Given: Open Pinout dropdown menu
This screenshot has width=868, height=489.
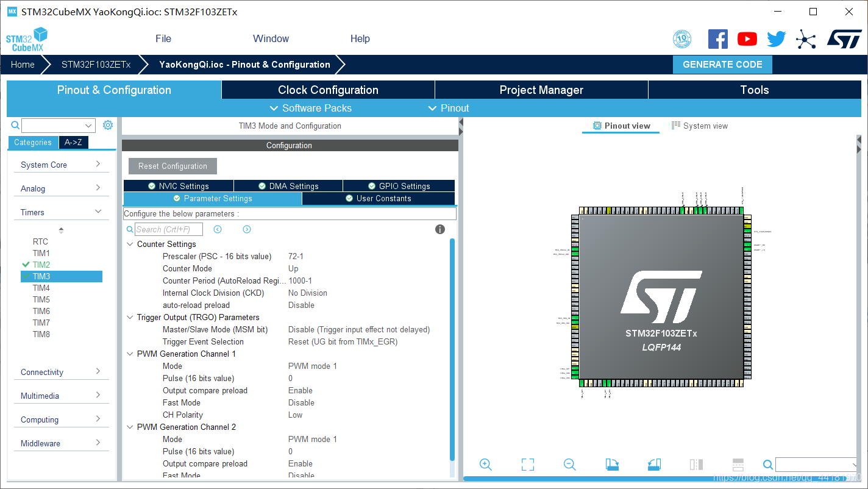Looking at the screenshot, I should (x=449, y=108).
